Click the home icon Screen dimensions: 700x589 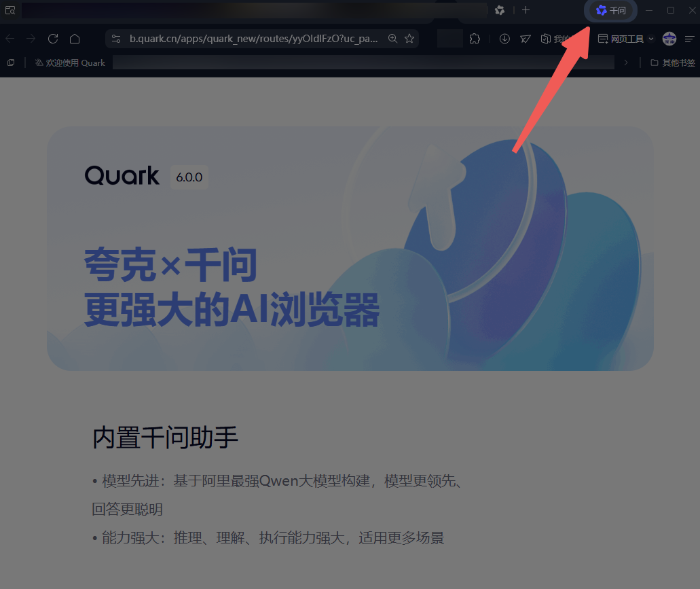tap(75, 39)
